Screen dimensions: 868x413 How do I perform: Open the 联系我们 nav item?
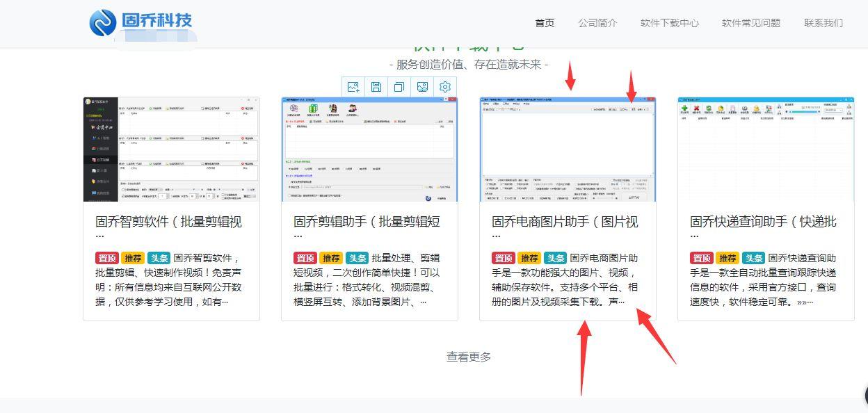click(823, 23)
